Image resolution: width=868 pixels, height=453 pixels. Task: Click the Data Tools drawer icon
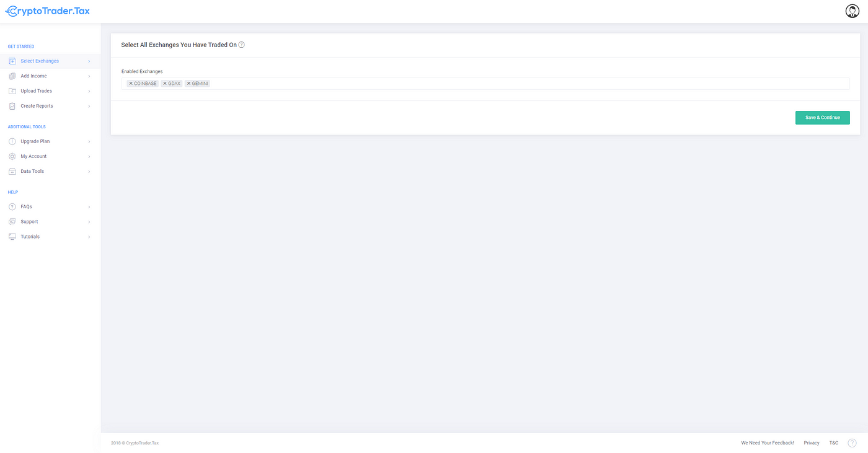pos(12,171)
